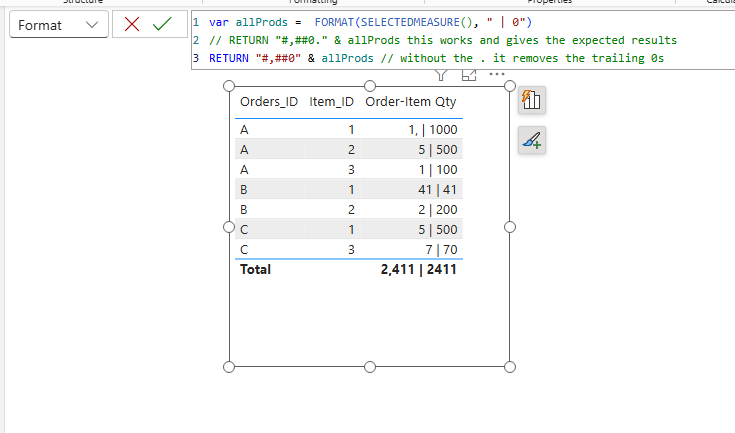Open the format visual paintbrush button
The height and width of the screenshot is (433, 735).
click(532, 140)
